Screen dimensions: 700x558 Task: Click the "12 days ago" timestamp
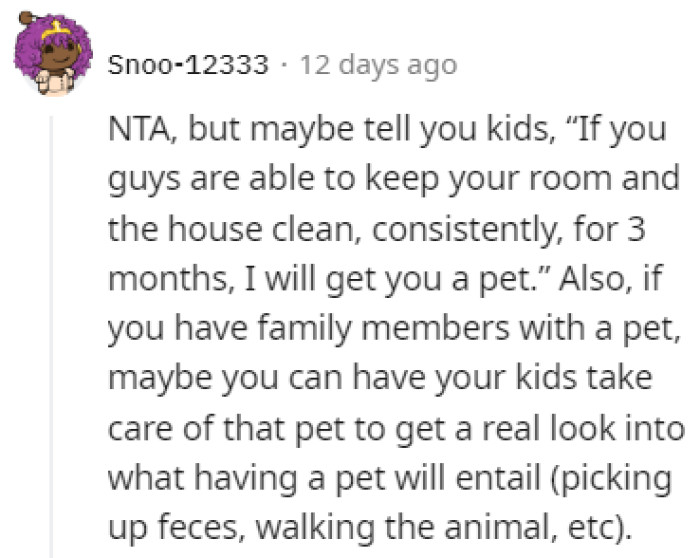click(377, 66)
